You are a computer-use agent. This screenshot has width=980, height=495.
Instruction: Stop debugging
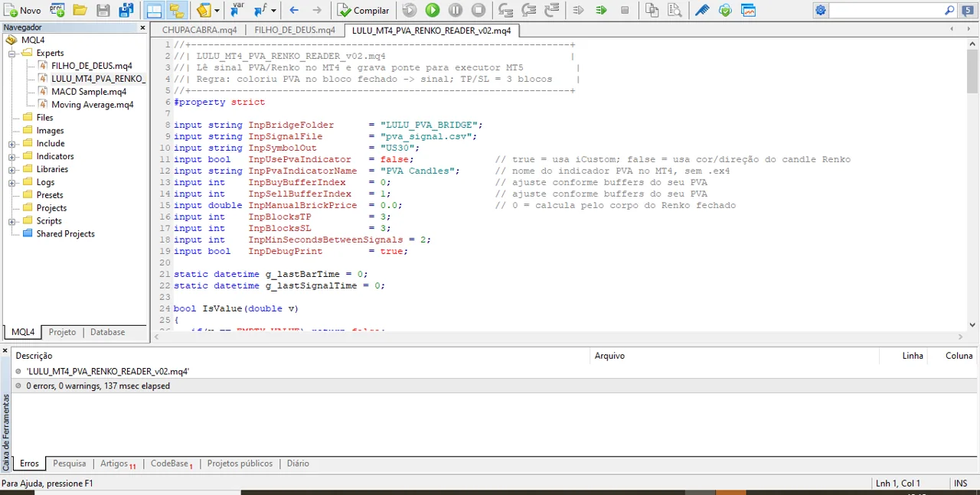pos(479,10)
